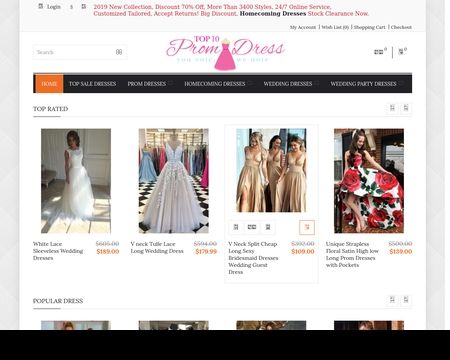This screenshot has height=360, width=450.
Task: Open the shopping cart icon in header
Action: point(401,52)
